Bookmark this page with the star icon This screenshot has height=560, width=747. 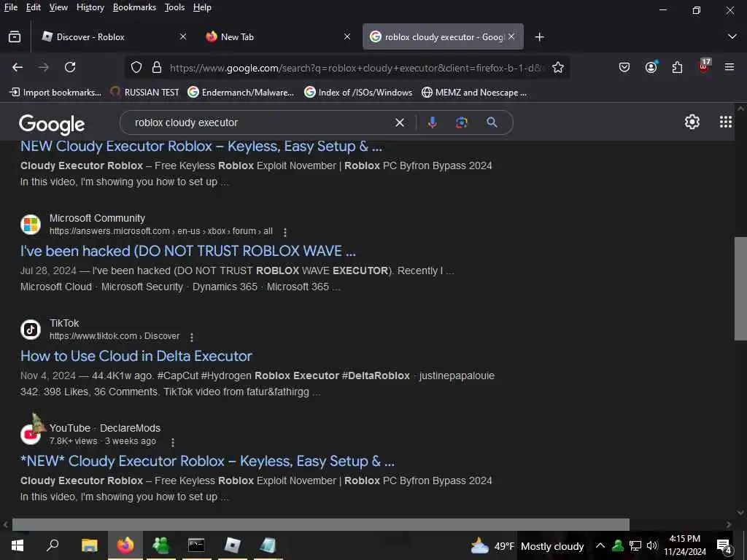(558, 68)
